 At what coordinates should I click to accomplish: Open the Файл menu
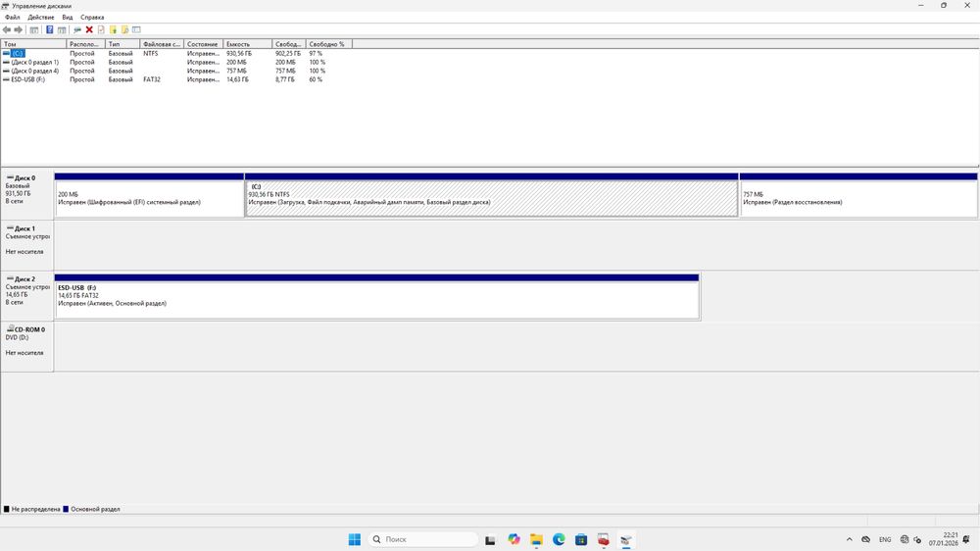(x=13, y=18)
